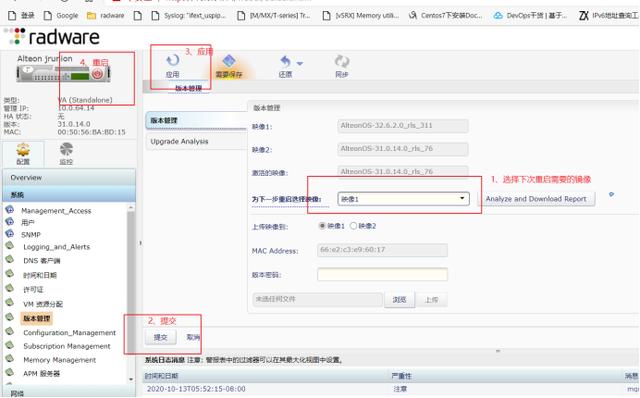Select 许可证 in the system tree
The image size is (640, 398).
33,289
